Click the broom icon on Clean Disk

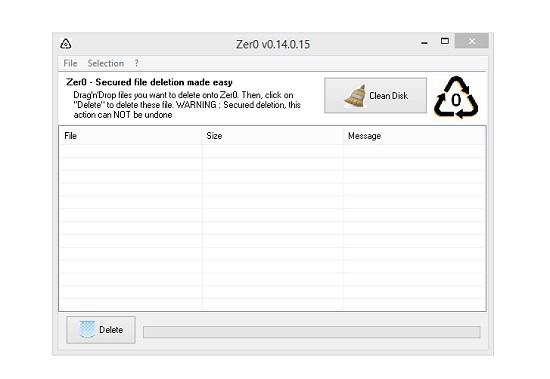click(x=355, y=96)
